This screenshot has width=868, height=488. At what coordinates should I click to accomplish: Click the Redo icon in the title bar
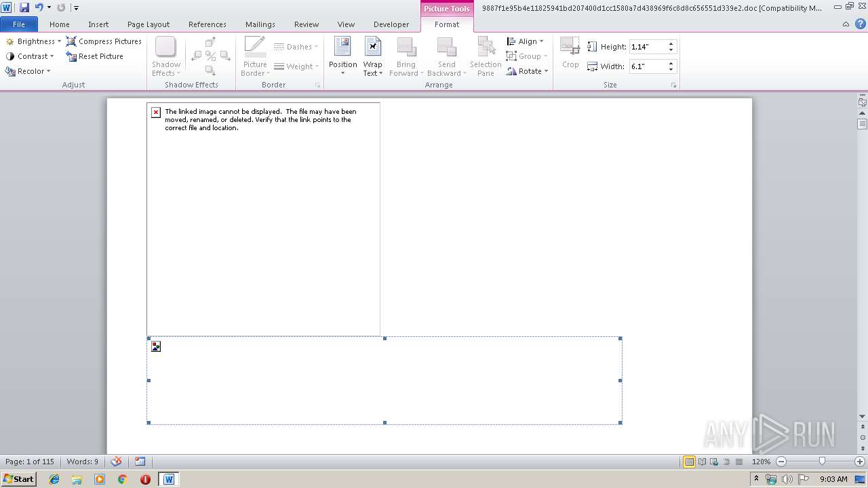(x=61, y=7)
